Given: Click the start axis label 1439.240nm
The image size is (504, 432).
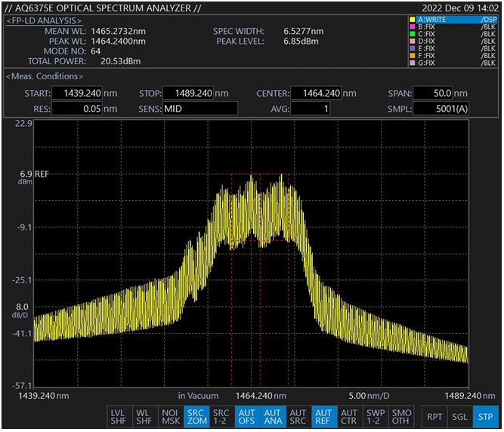Looking at the screenshot, I should tap(43, 396).
